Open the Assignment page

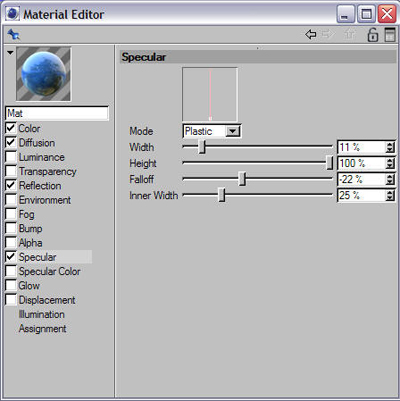coord(42,329)
